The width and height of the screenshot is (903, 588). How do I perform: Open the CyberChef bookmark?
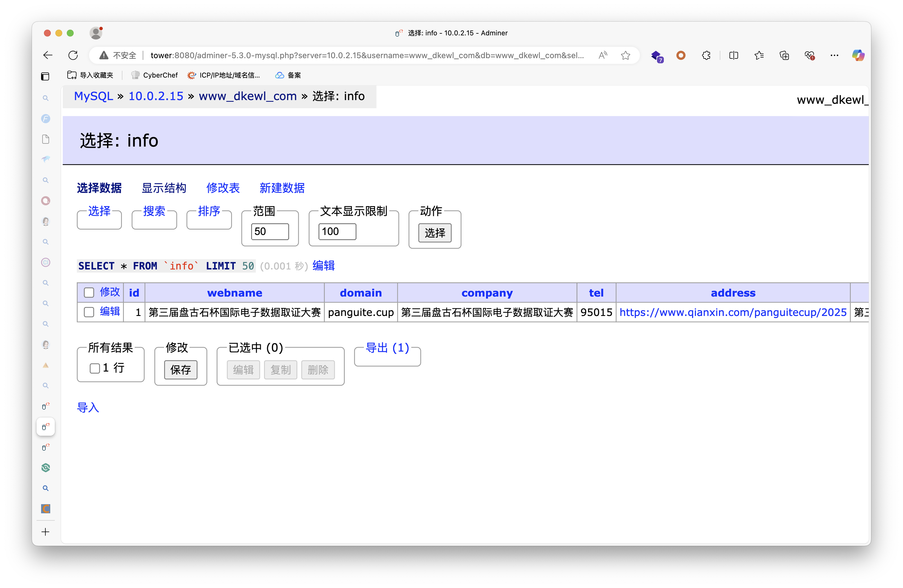(x=154, y=75)
